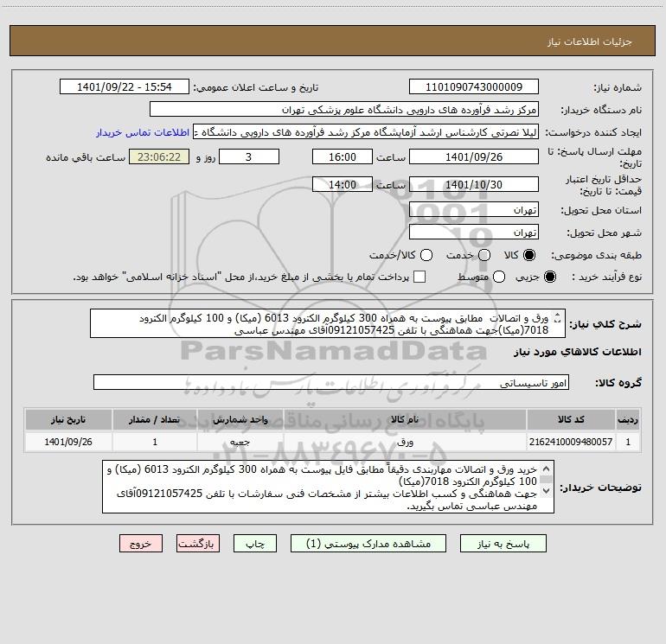Click the واحد شمارش column header
Image resolution: width=666 pixels, height=644 pixels.
coord(240,420)
